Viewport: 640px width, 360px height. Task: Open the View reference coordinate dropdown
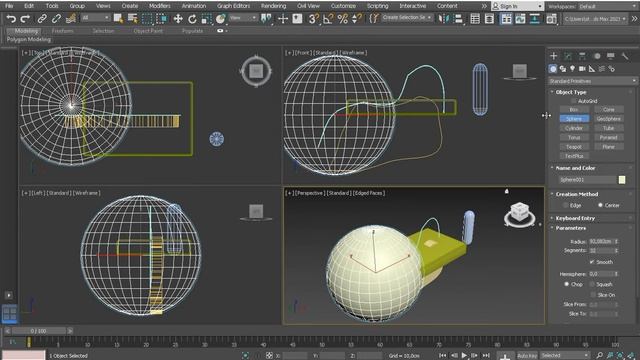pyautogui.click(x=243, y=18)
